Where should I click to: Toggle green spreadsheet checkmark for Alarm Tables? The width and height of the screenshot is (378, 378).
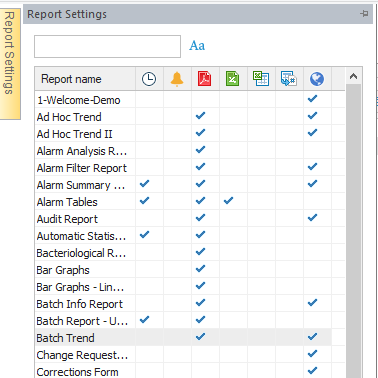(228, 201)
